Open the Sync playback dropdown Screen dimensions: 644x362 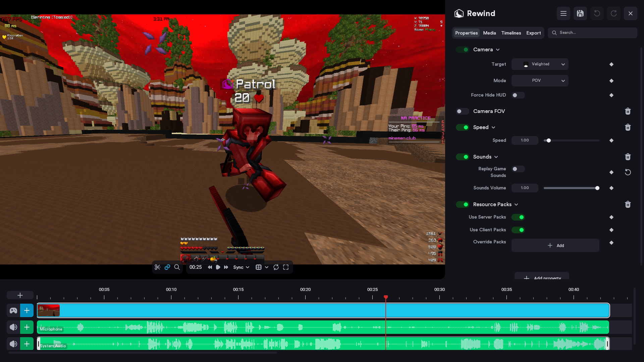click(241, 267)
